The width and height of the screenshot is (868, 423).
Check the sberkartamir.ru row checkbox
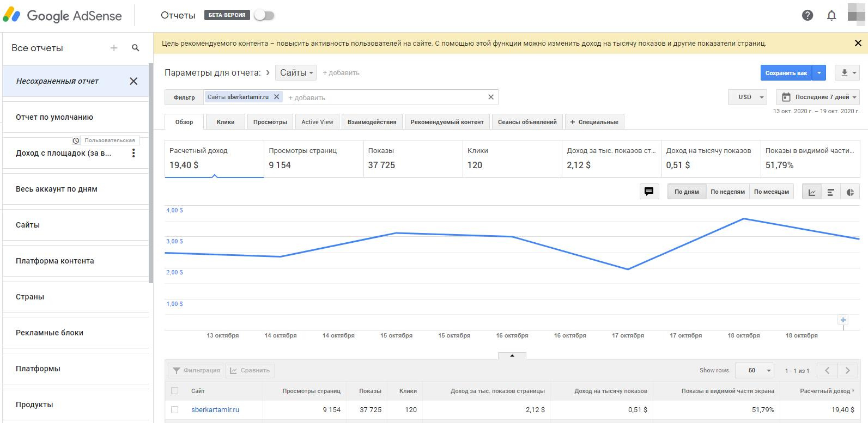[x=175, y=410]
